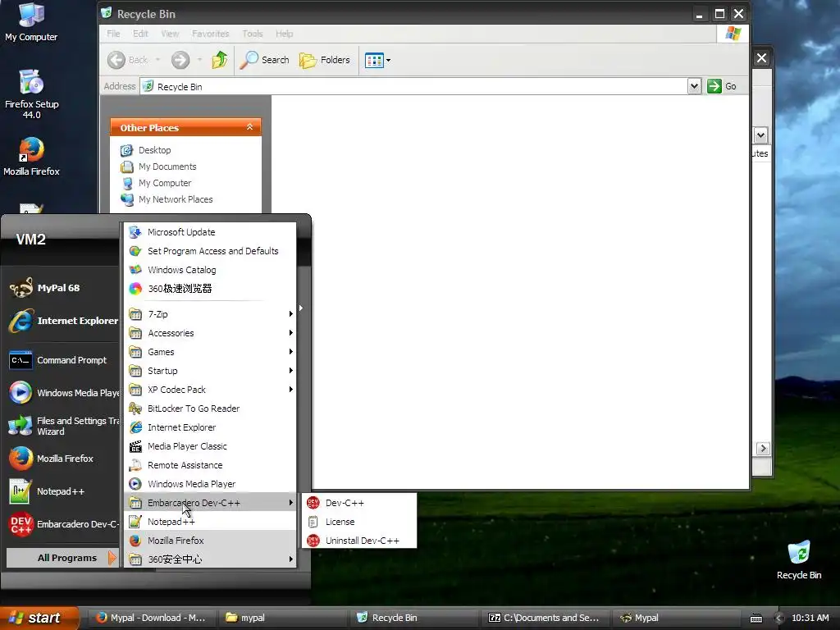Select Set Program Access and Defaults
This screenshot has height=630, width=840.
tap(210, 251)
